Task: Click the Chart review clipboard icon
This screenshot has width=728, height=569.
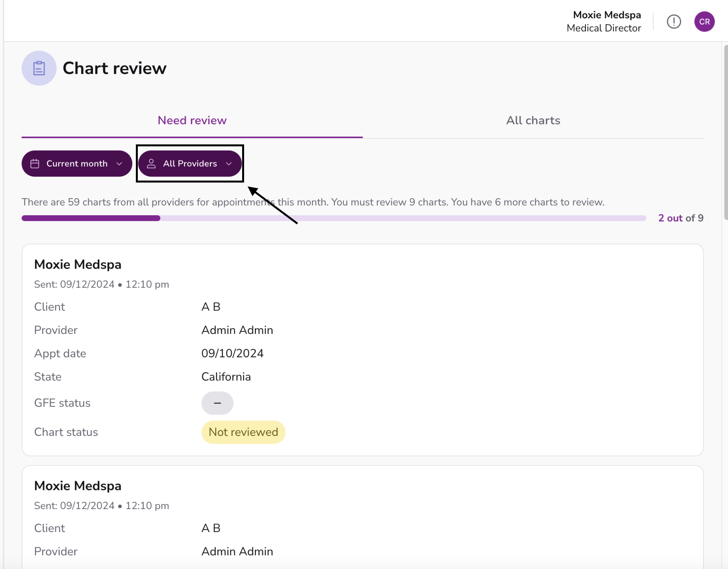Action: tap(39, 68)
